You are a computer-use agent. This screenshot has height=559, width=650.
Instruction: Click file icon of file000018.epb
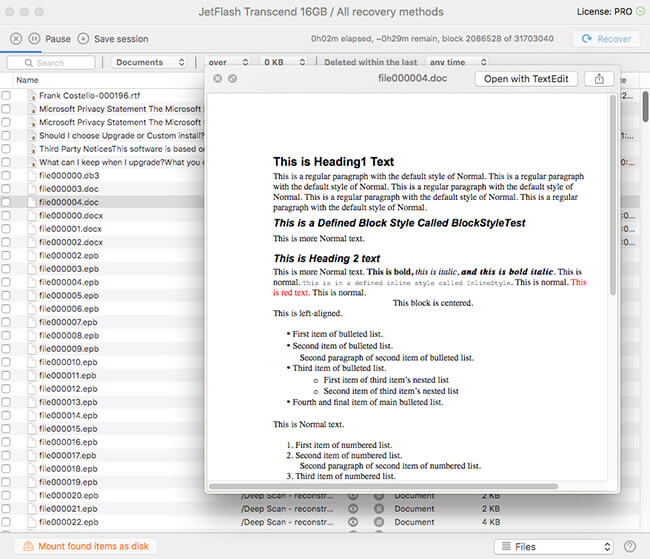32,469
